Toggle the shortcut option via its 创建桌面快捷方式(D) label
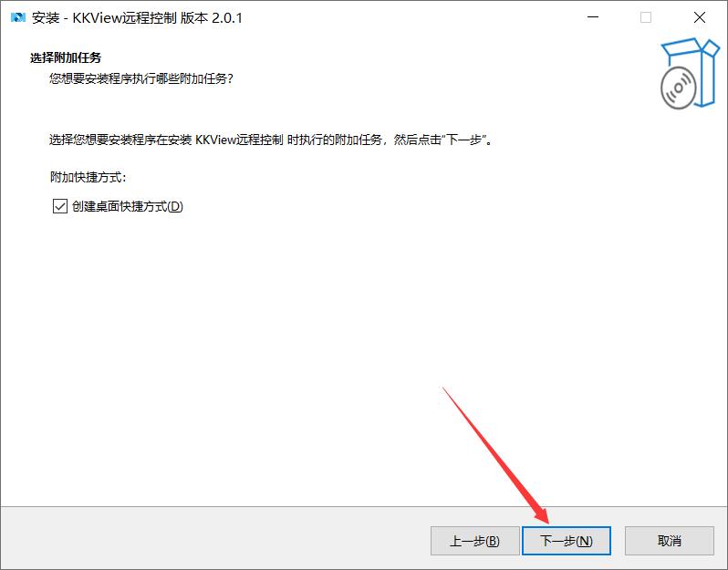The image size is (728, 570). (128, 206)
